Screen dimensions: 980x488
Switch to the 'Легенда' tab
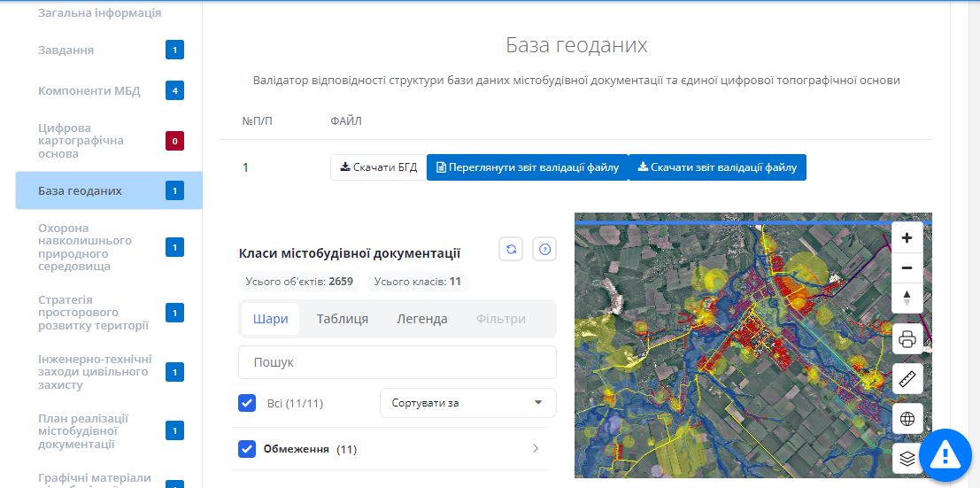pyautogui.click(x=421, y=319)
